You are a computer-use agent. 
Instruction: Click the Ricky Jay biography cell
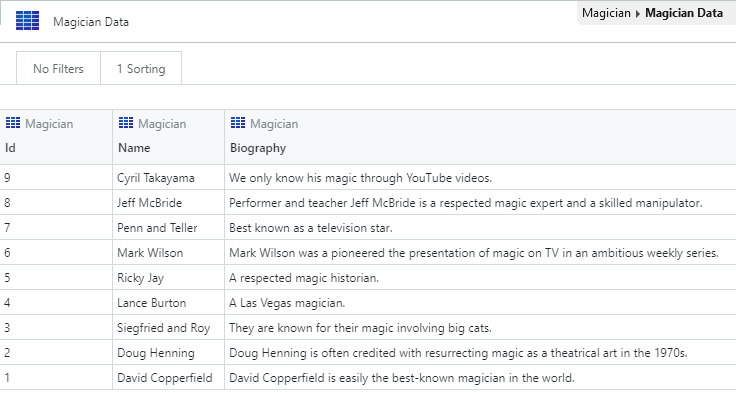pyautogui.click(x=480, y=278)
